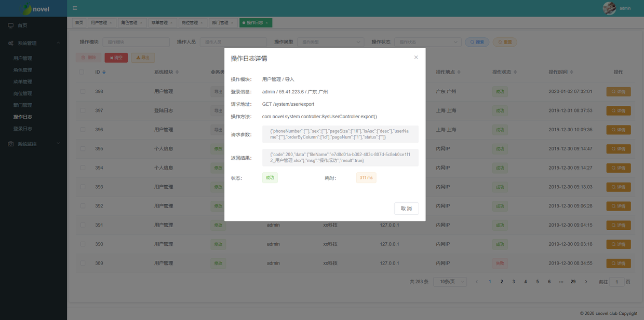Open 菜单管理 in the sidebar
Image resolution: width=644 pixels, height=320 pixels.
tap(23, 81)
